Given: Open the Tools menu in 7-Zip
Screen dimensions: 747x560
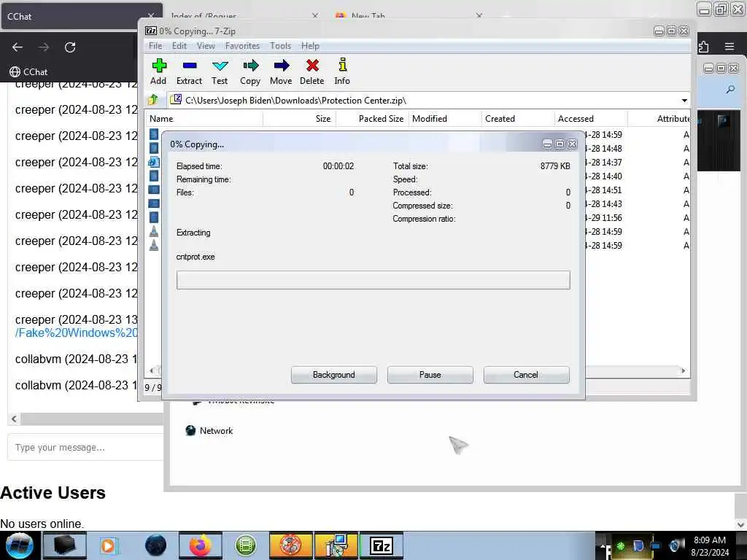Looking at the screenshot, I should 280,46.
